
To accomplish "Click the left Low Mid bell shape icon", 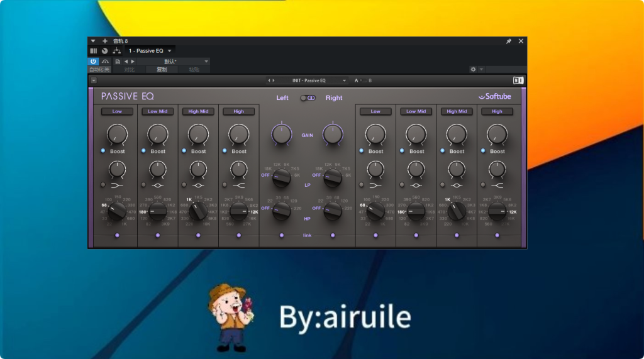I will click(158, 185).
